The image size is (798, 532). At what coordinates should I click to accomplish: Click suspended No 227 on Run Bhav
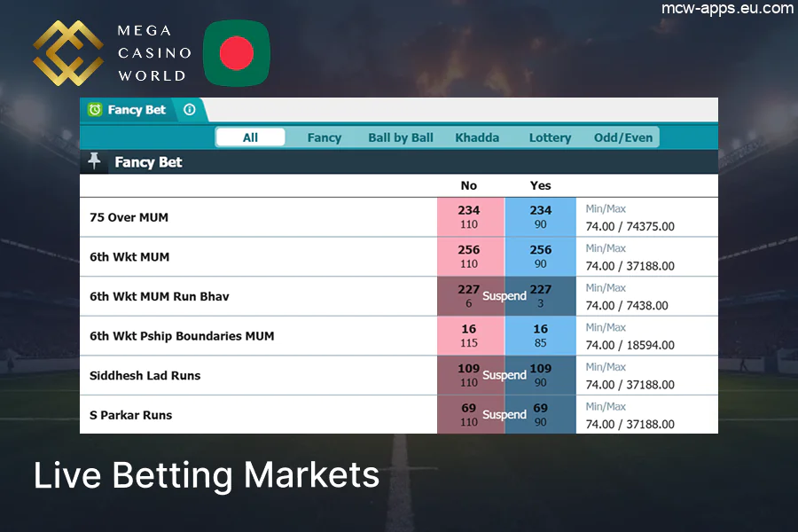click(471, 296)
